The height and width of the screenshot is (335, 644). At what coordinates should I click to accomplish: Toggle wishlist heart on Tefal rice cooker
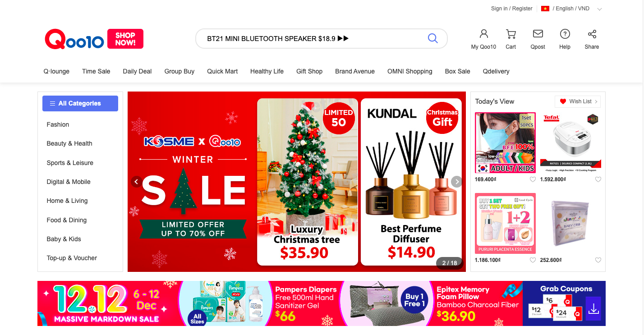click(x=598, y=179)
